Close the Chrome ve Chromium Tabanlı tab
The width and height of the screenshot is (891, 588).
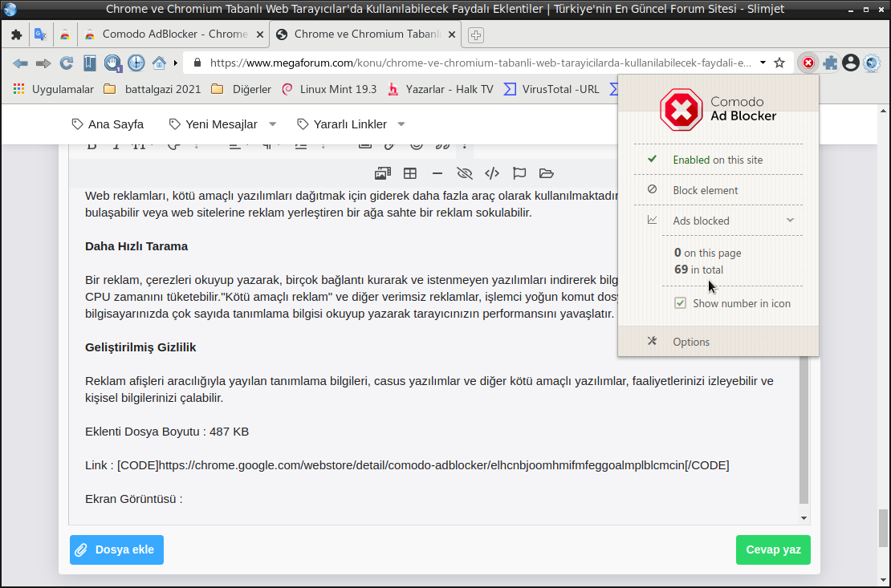tap(452, 34)
